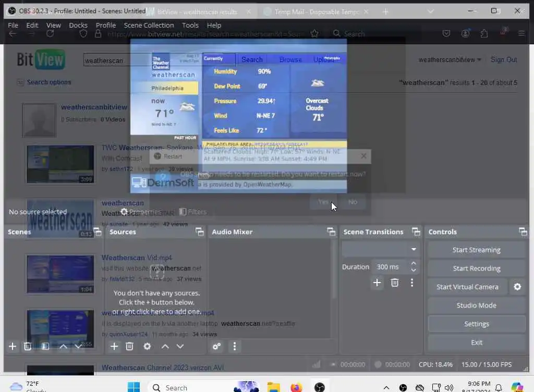Open the Help menu
Image resolution: width=534 pixels, height=392 pixels.
214,25
